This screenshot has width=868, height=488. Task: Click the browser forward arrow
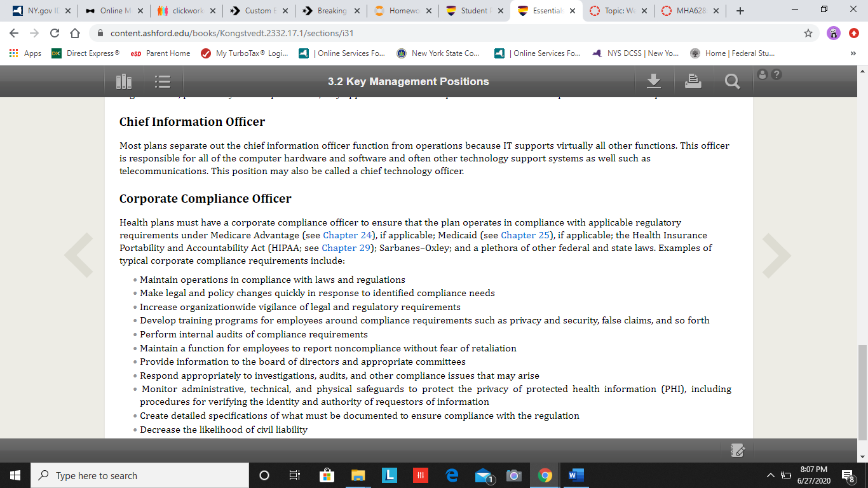[x=34, y=33]
